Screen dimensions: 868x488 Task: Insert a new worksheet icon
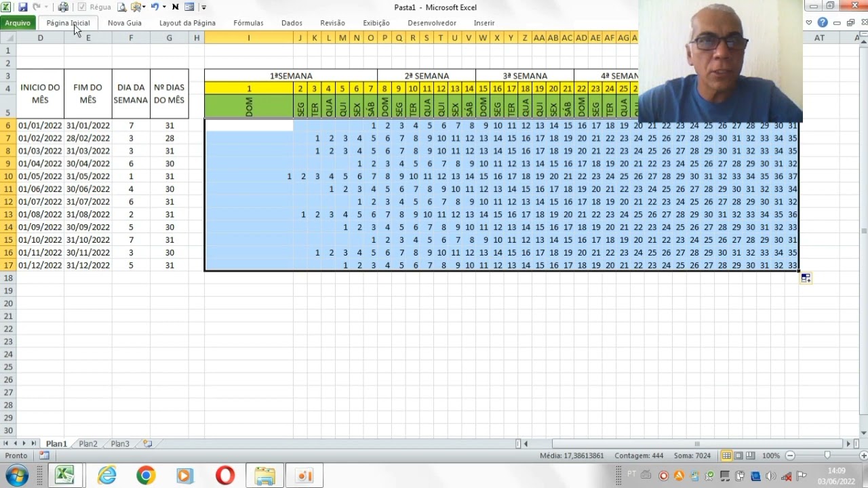tap(147, 444)
